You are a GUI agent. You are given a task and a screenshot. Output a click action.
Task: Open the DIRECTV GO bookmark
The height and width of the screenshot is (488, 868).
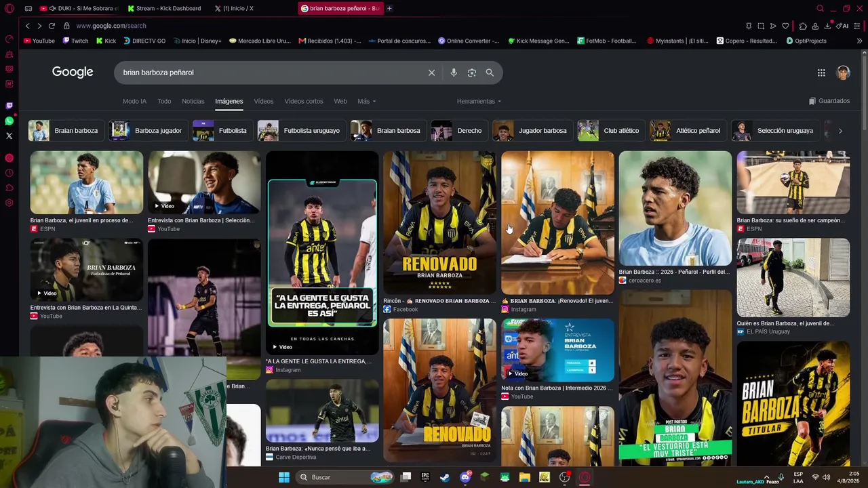tap(144, 41)
